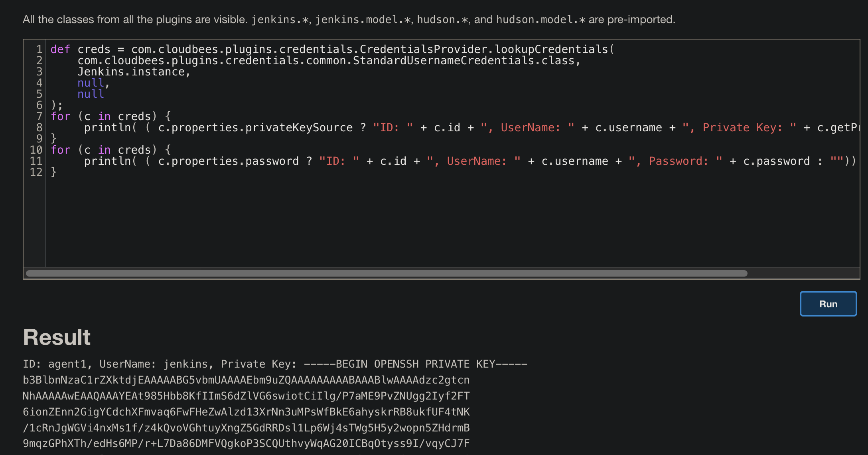Click the Run button
The width and height of the screenshot is (868, 455).
click(x=828, y=304)
